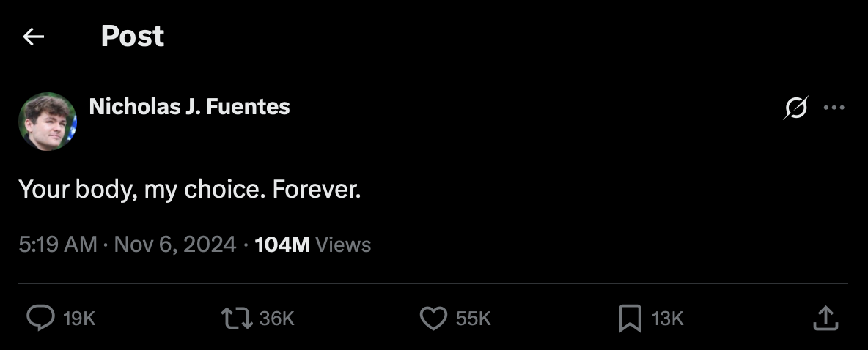Bookmark the post with the bookmark icon
868x350 pixels.
(629, 318)
